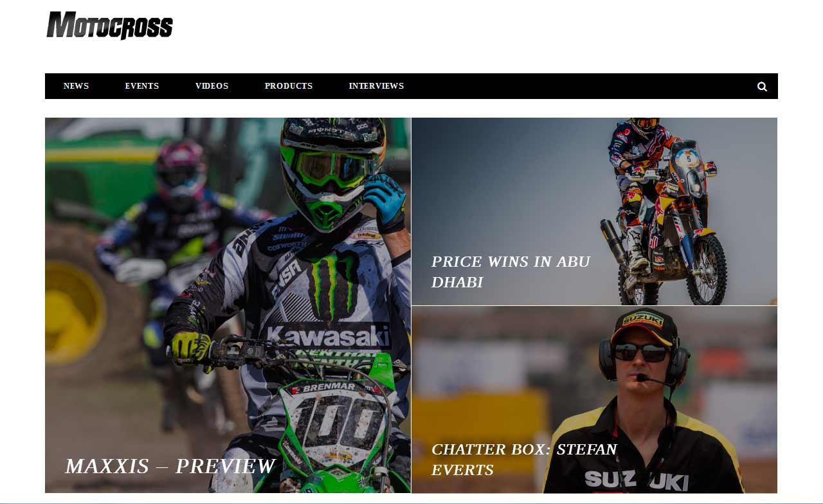
Task: Go to the Events section
Action: click(x=142, y=86)
